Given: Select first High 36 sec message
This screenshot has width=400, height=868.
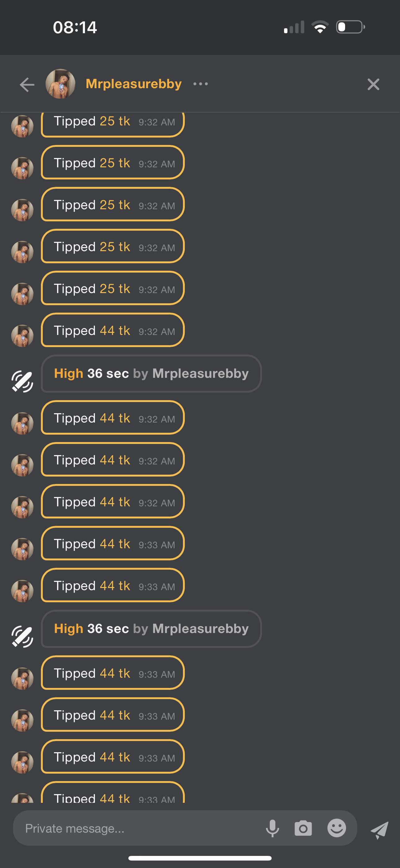Looking at the screenshot, I should (x=151, y=374).
